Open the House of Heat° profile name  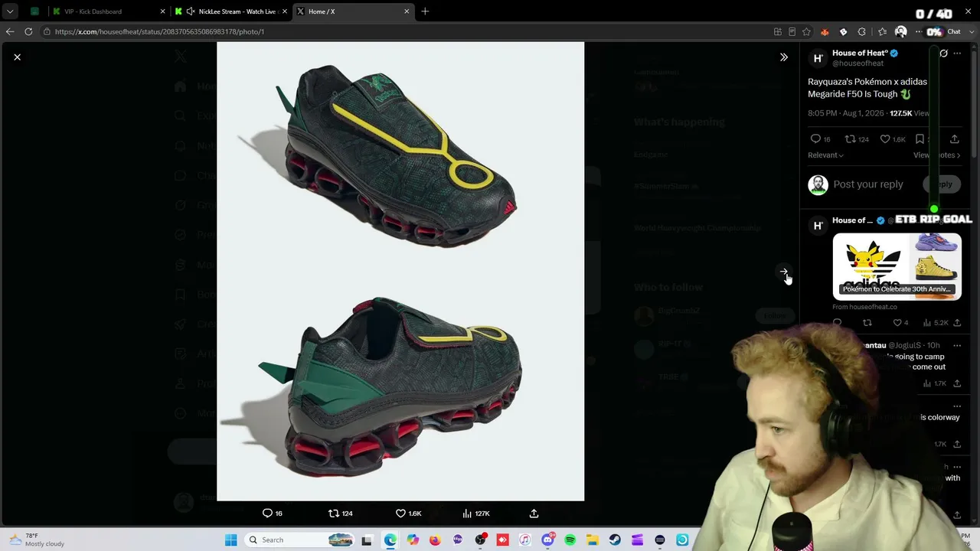[860, 53]
